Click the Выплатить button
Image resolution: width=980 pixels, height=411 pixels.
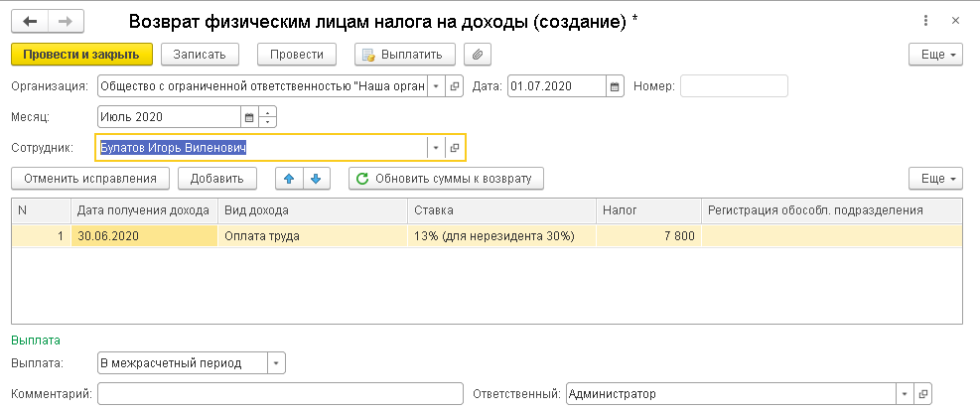(x=405, y=55)
